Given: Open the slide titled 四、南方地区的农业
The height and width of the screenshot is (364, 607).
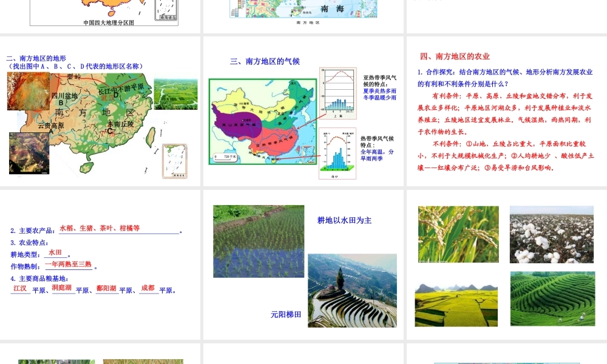Looking at the screenshot, I should click(x=507, y=112).
